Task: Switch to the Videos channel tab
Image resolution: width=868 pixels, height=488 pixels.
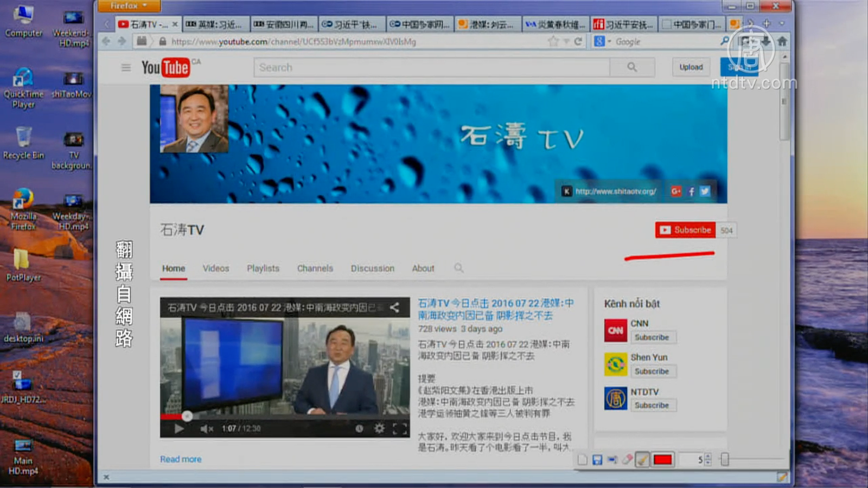Action: pyautogui.click(x=216, y=268)
